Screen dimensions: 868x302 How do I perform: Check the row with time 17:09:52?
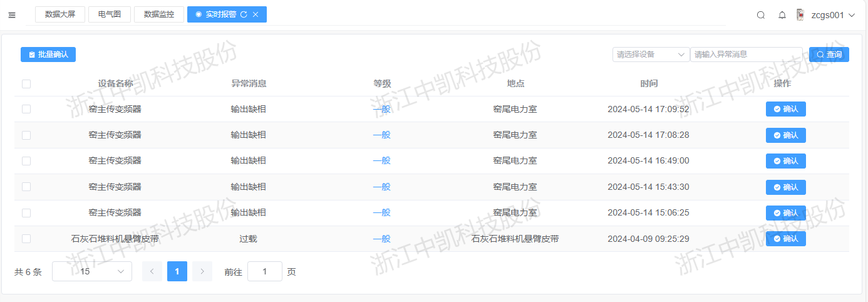26,109
